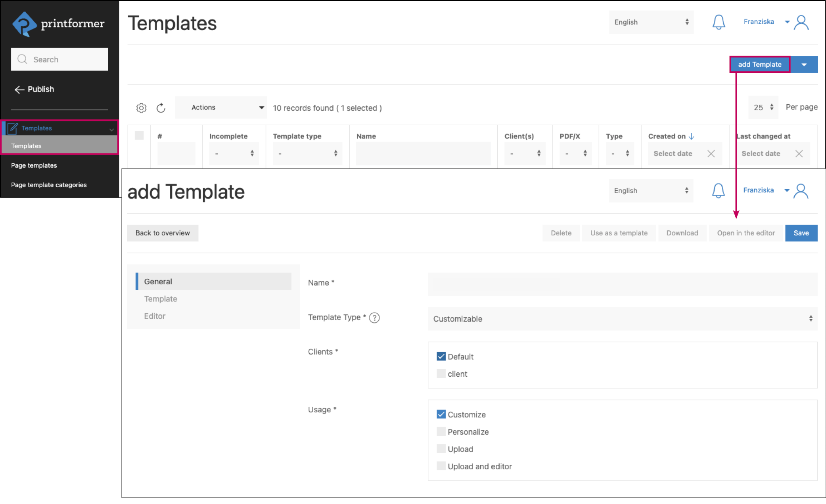Click the Open in the editor button
This screenshot has width=826, height=504.
coord(746,233)
